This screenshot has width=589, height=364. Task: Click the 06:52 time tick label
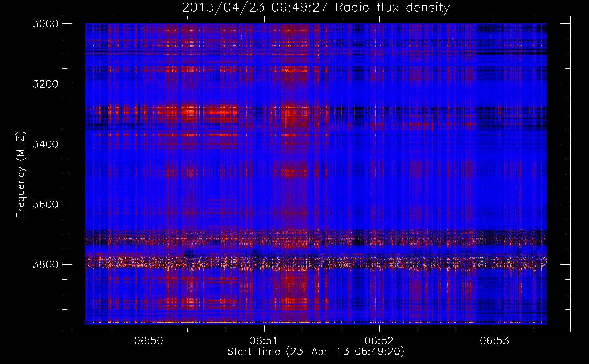click(379, 341)
